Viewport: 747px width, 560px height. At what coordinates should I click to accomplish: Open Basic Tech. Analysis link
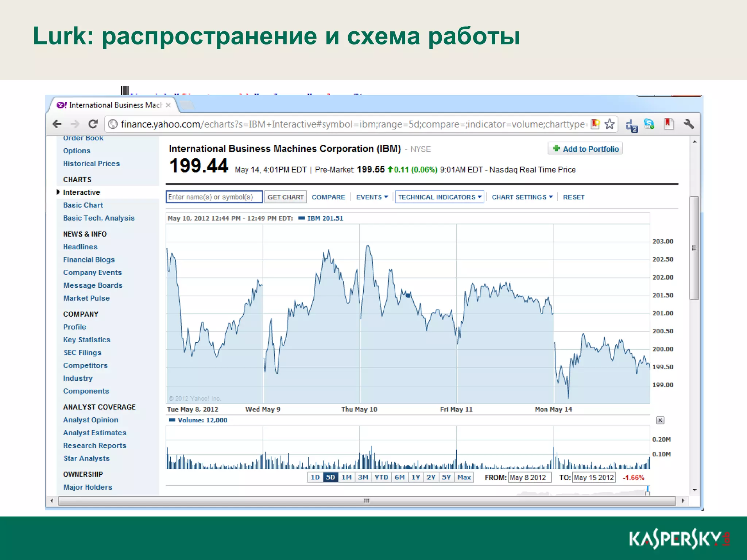99,218
